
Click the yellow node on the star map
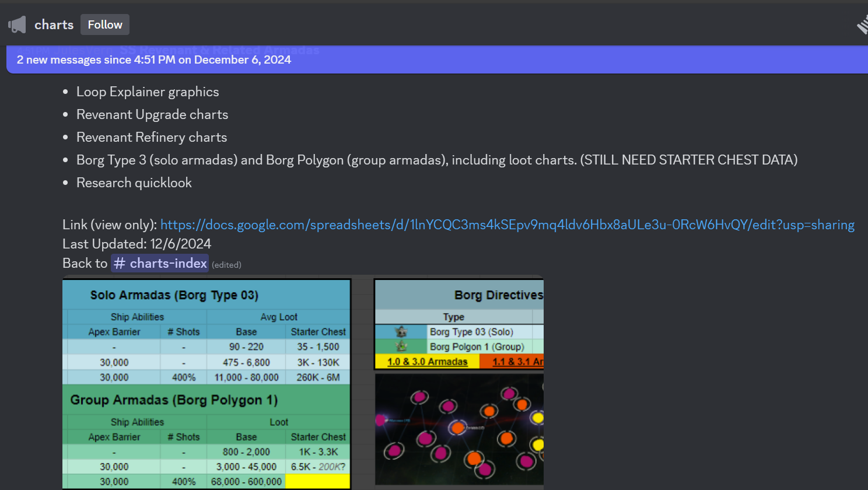(x=537, y=418)
